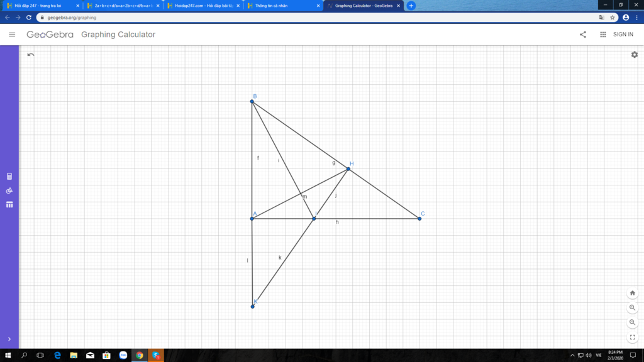Image resolution: width=644 pixels, height=362 pixels.
Task: Launch Microsoft Edge from the taskbar
Action: (57, 356)
